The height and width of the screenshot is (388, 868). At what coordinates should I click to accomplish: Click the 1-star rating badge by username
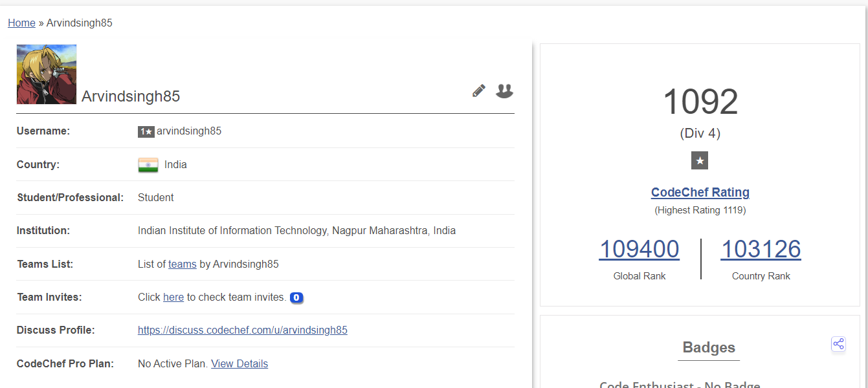click(146, 131)
